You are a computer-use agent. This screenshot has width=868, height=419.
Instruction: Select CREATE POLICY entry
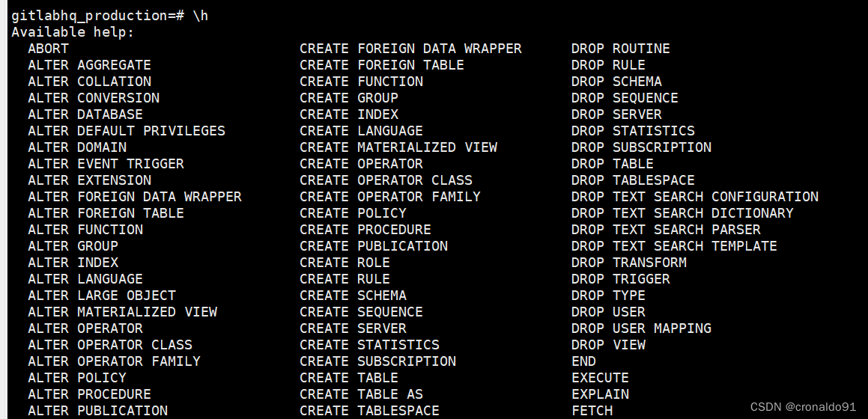[353, 213]
